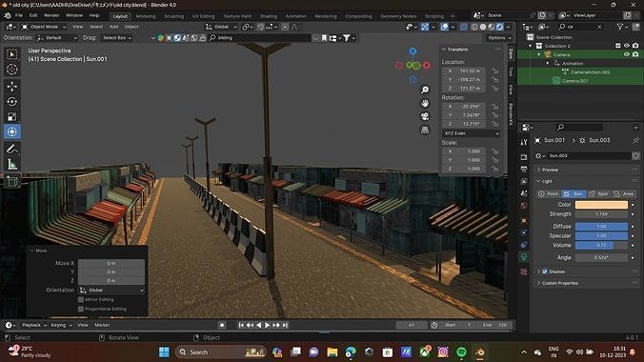Open File Explorer from the taskbar
The image size is (644, 362).
[x=332, y=352]
